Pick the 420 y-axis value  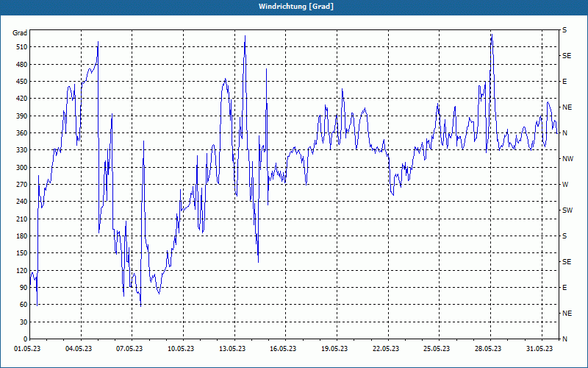pos(21,99)
